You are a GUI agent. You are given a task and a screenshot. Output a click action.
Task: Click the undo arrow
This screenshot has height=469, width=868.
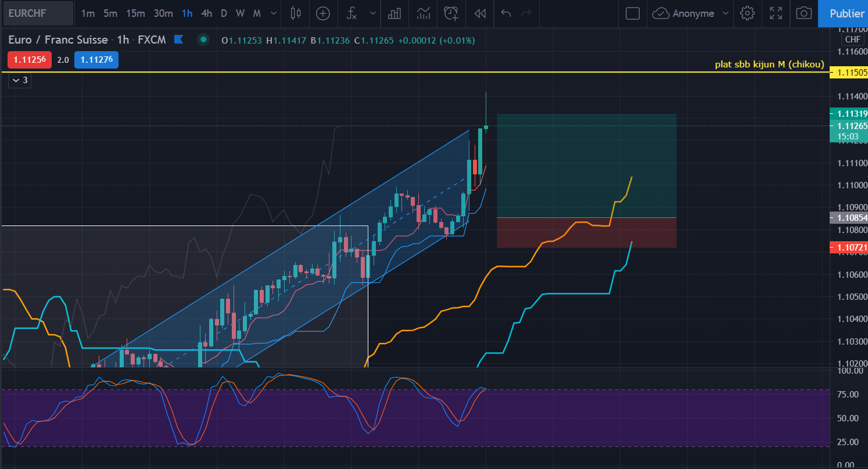click(x=505, y=13)
